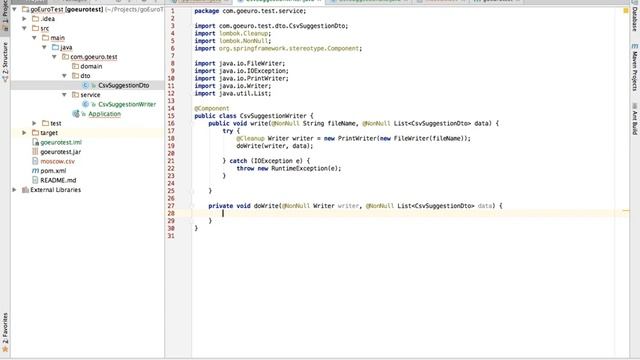Click the goeurotest.jar archive icon
640x360 pixels.
[x=36, y=151]
